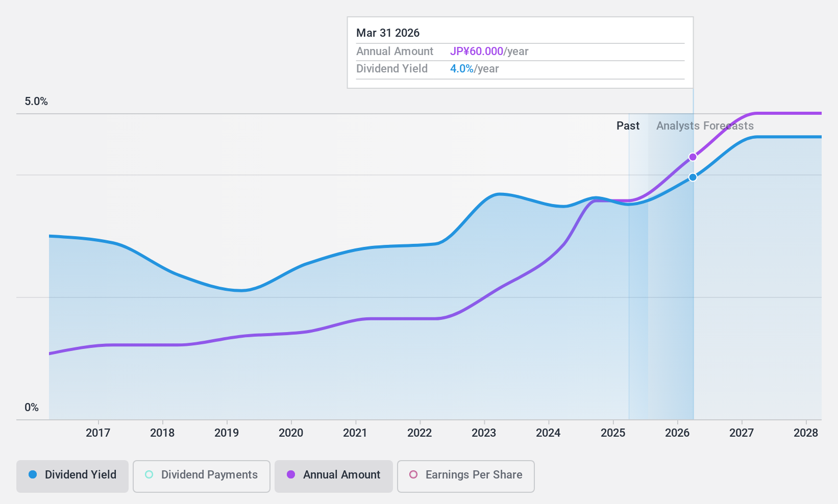Select the 2025 x-axis label
This screenshot has height=504, width=838.
point(613,433)
